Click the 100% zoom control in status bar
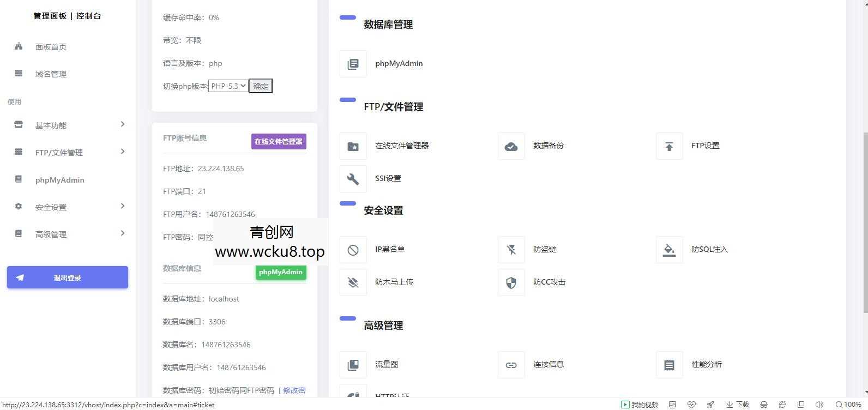Viewport: 868px width, 410px height. click(848, 405)
